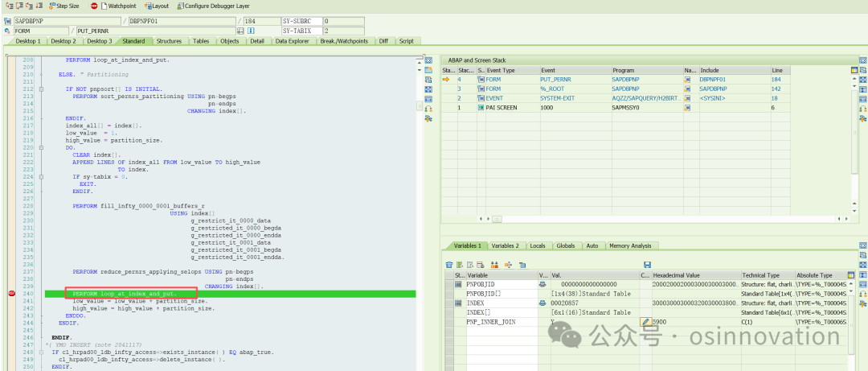Collapse the DO loop at line 220
868x371 pixels.
click(x=41, y=147)
